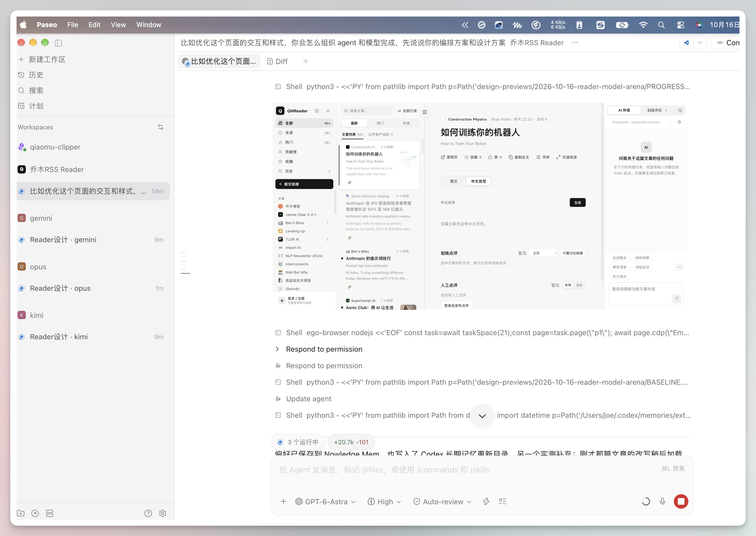Open the 'Reader设计 · gemini' session
The width and height of the screenshot is (756, 536).
click(93, 240)
